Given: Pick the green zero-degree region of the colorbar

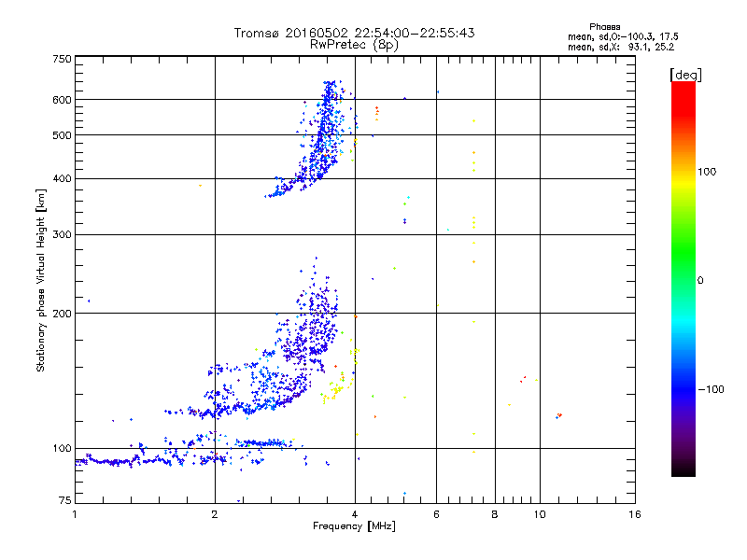Looking at the screenshot, I should [x=684, y=280].
